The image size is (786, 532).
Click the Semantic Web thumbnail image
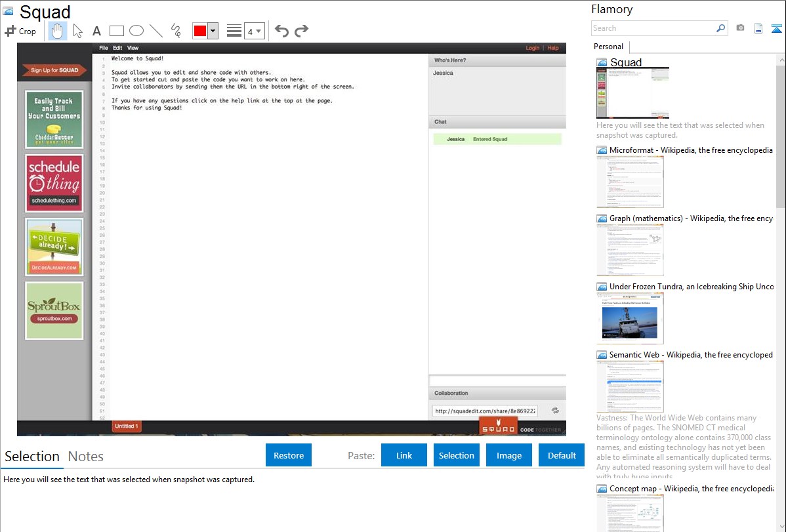pos(630,386)
